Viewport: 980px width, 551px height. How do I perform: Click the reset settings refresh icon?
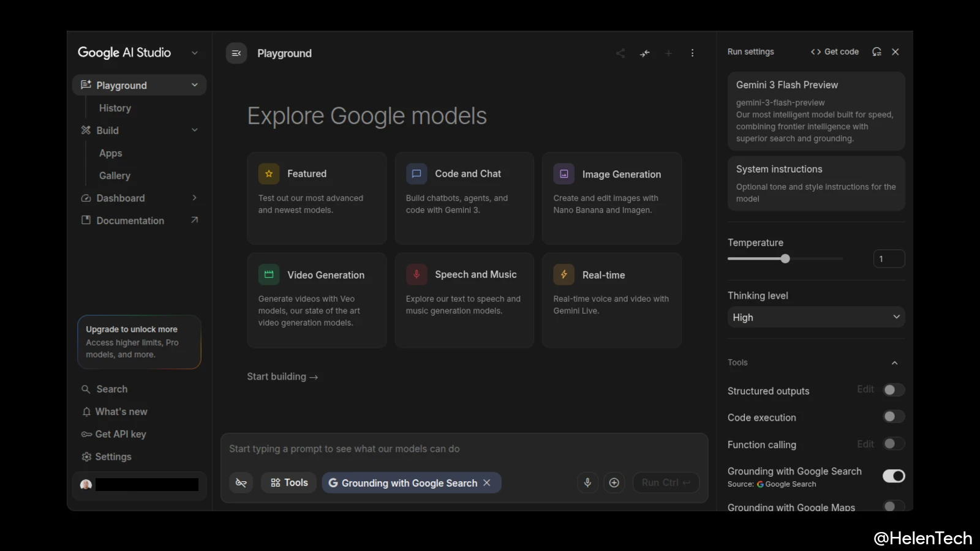(876, 52)
